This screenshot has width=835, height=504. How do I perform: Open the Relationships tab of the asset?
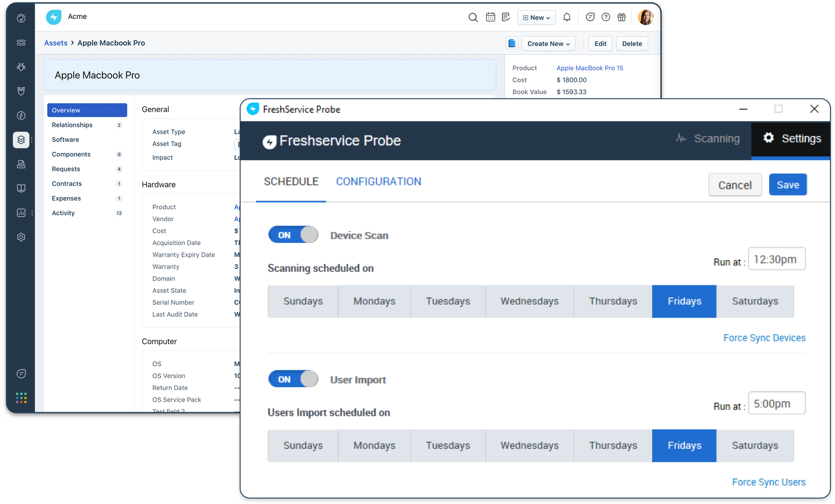tap(72, 125)
